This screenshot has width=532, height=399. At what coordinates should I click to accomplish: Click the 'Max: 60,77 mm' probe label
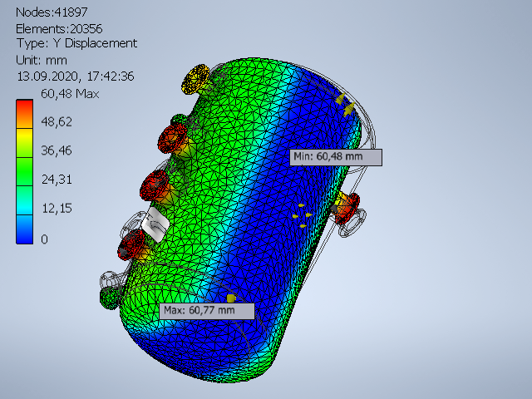point(207,311)
